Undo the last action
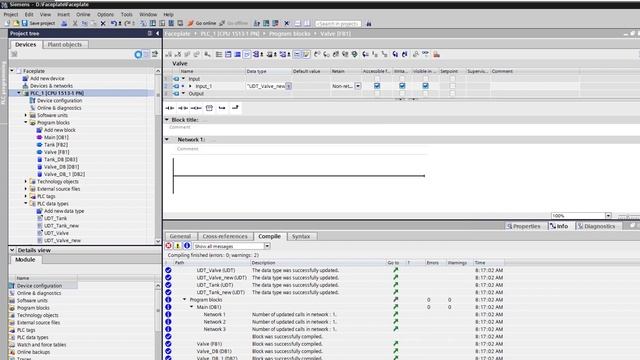Image resolution: width=640 pixels, height=360 pixels. point(114,23)
